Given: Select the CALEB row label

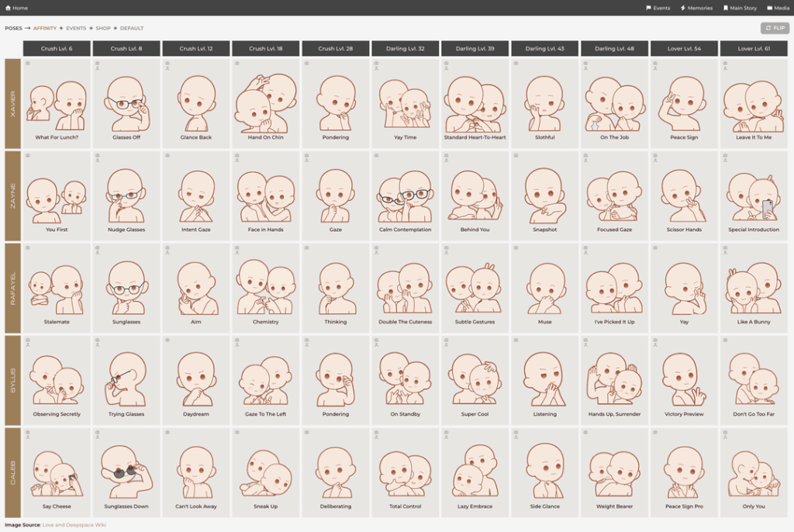Looking at the screenshot, I should pyautogui.click(x=12, y=472).
